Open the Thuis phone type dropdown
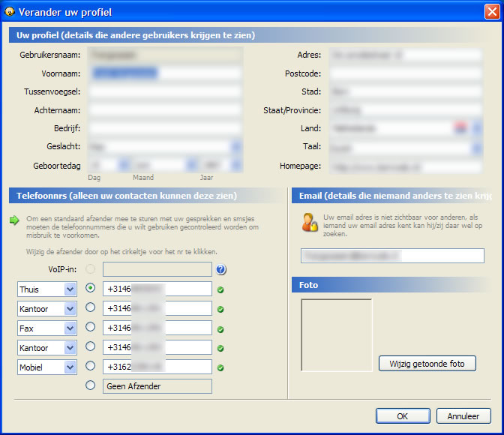504x435 pixels. click(70, 289)
